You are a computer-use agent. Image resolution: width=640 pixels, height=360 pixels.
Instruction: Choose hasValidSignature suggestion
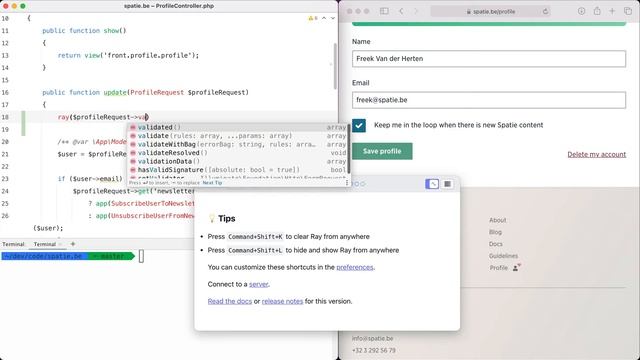(238, 170)
